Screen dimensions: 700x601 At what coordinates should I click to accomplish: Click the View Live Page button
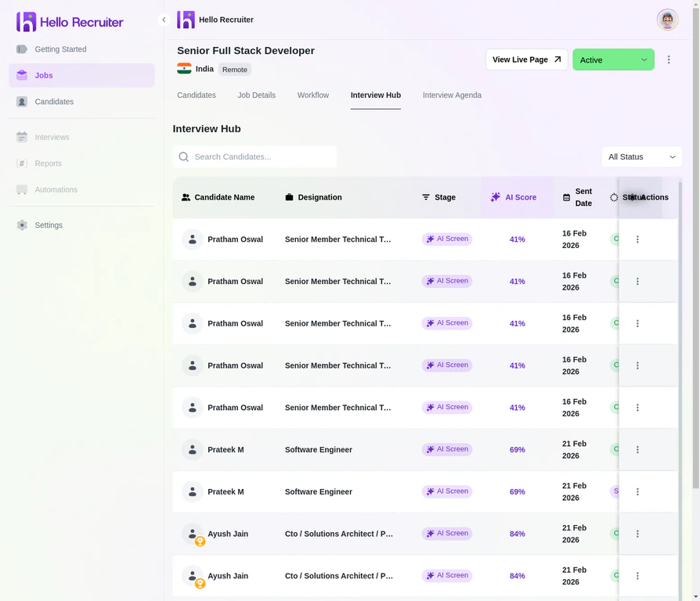[x=527, y=59]
